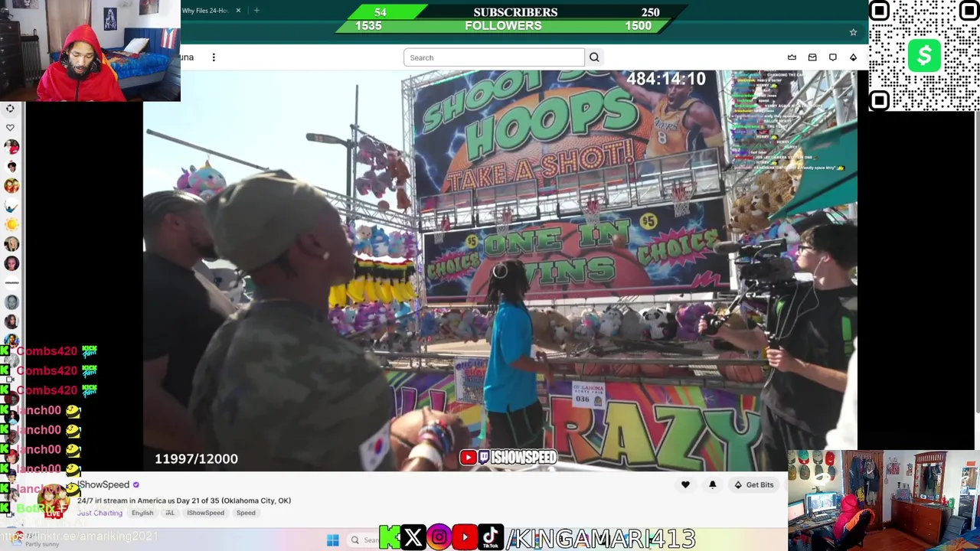This screenshot has width=980, height=551.
Task: Close the Why Files 24-Hour browser tab
Action: point(238,11)
